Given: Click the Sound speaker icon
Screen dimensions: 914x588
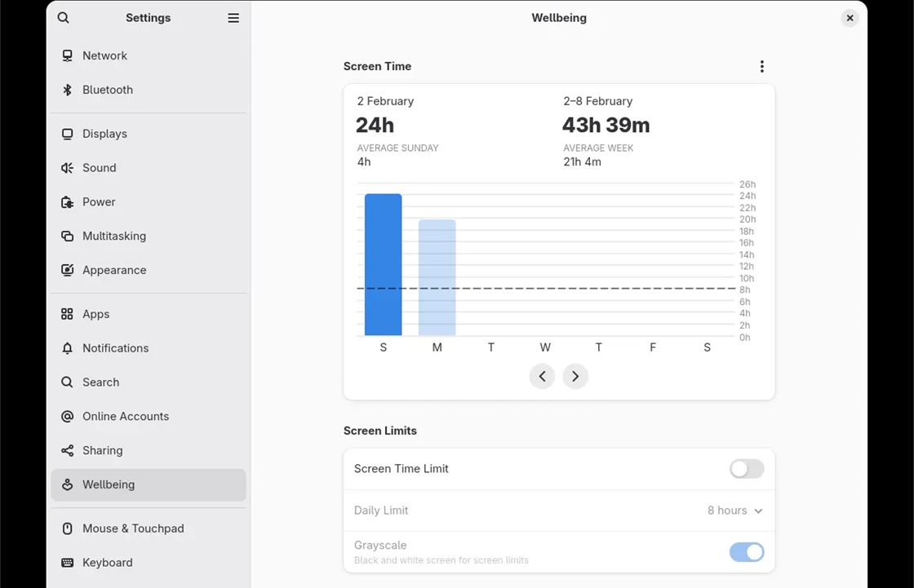Looking at the screenshot, I should point(68,168).
